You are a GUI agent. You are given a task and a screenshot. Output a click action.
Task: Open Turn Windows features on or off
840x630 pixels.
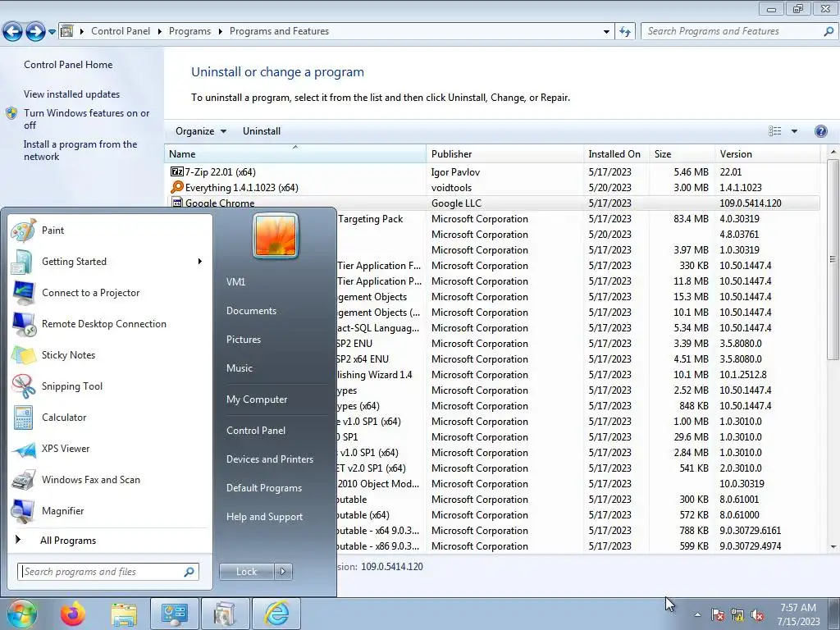pos(86,119)
